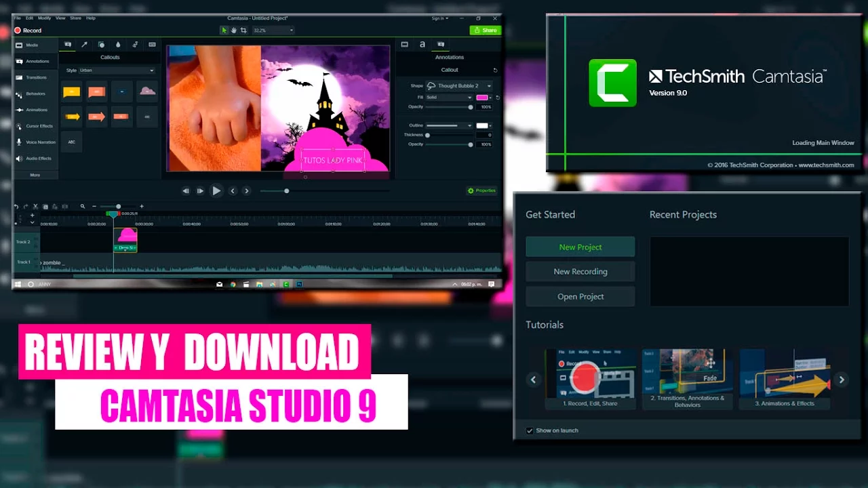Select the Crop tool
This screenshot has width=868, height=488.
coord(243,30)
